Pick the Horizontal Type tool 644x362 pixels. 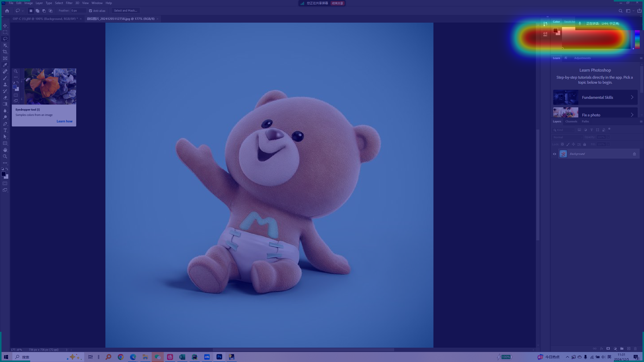tap(5, 130)
